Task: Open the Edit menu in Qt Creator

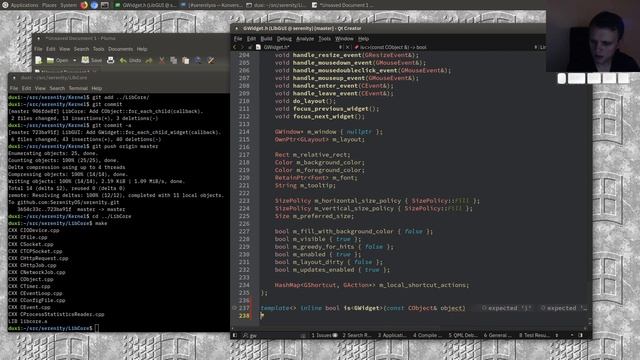Action: 251,39
